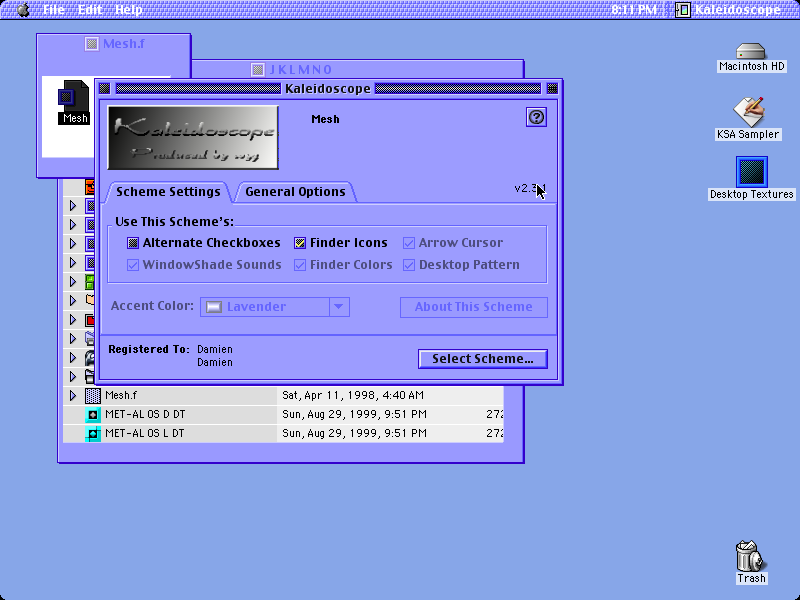
Task: Click the Kaleidoscope window title bar
Action: coord(328,89)
